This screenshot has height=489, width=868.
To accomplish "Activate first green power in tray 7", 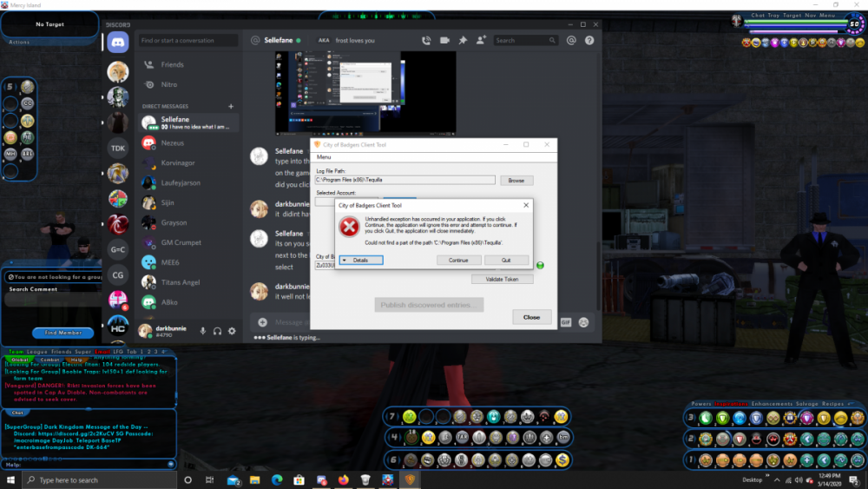I will click(x=410, y=416).
